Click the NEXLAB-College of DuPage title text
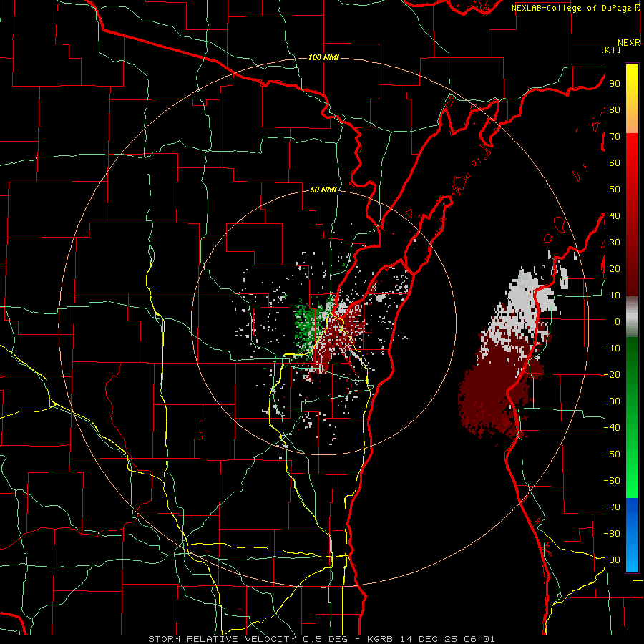This screenshot has width=644, height=644. 571,8
